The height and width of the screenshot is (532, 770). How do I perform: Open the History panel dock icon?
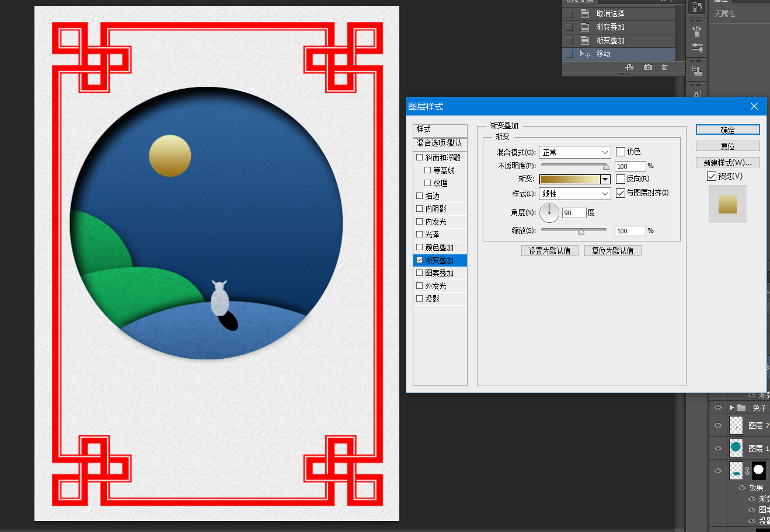point(697,7)
